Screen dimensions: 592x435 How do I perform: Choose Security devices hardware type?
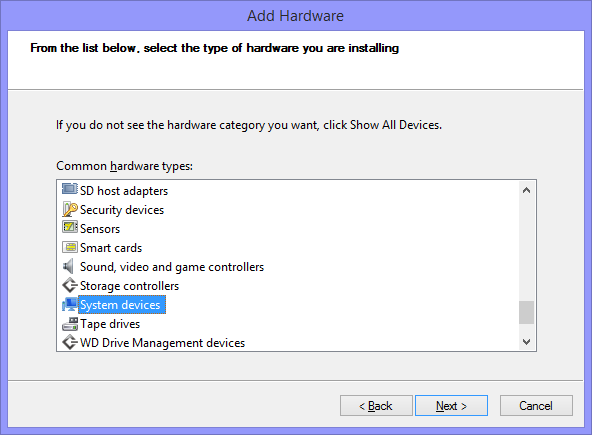click(x=122, y=210)
